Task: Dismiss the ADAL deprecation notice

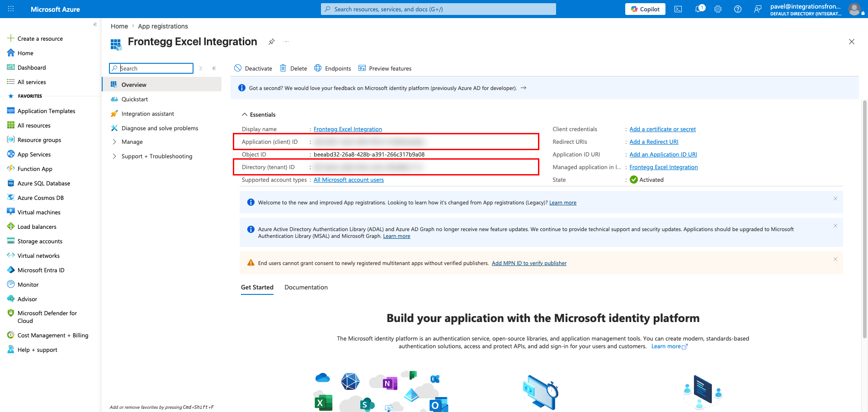Action: coord(835,226)
